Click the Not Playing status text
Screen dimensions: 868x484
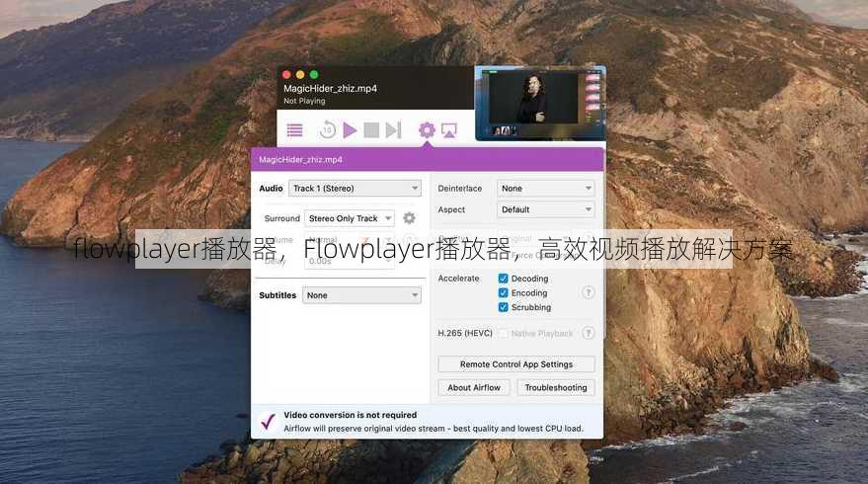tap(304, 101)
